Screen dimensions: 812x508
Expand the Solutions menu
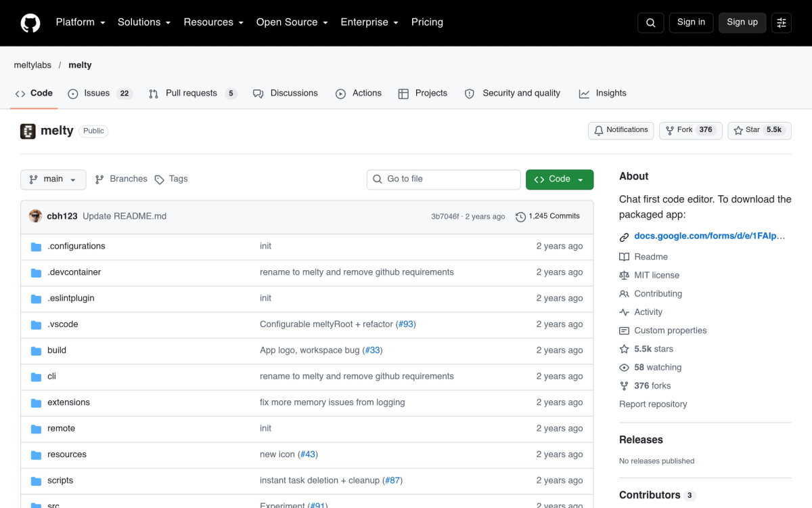[x=144, y=22]
